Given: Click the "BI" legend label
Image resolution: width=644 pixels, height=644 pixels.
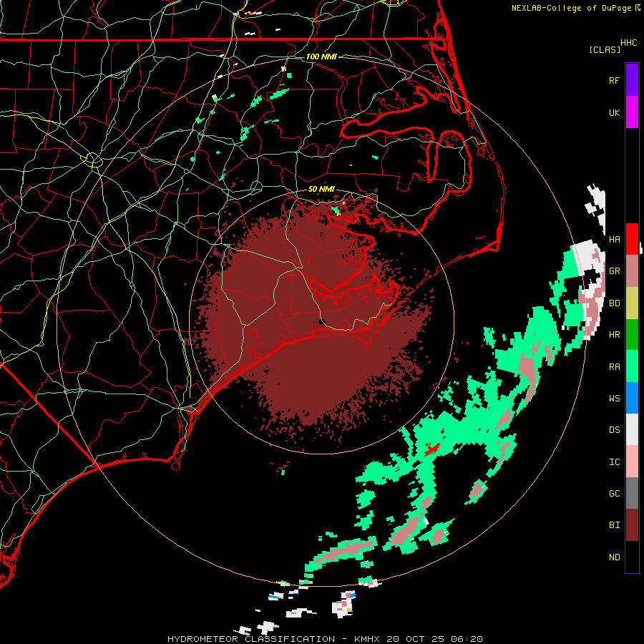Looking at the screenshot, I should [x=614, y=525].
